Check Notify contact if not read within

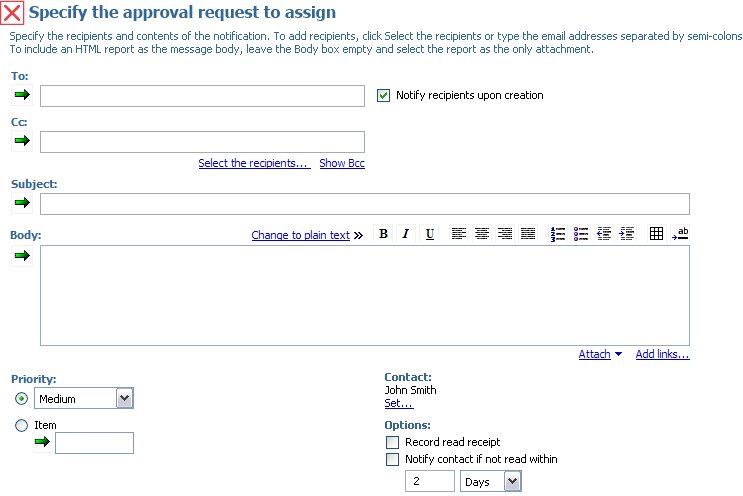click(392, 460)
